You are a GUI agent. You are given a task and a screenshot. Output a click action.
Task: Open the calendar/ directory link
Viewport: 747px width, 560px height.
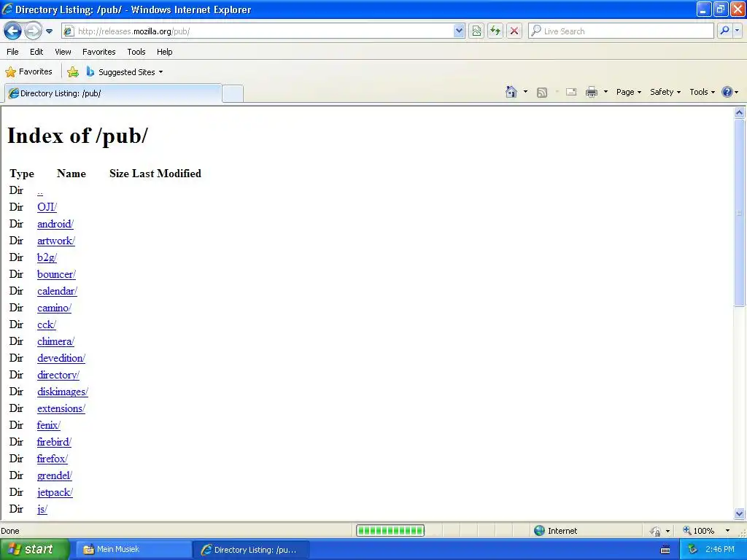point(57,291)
